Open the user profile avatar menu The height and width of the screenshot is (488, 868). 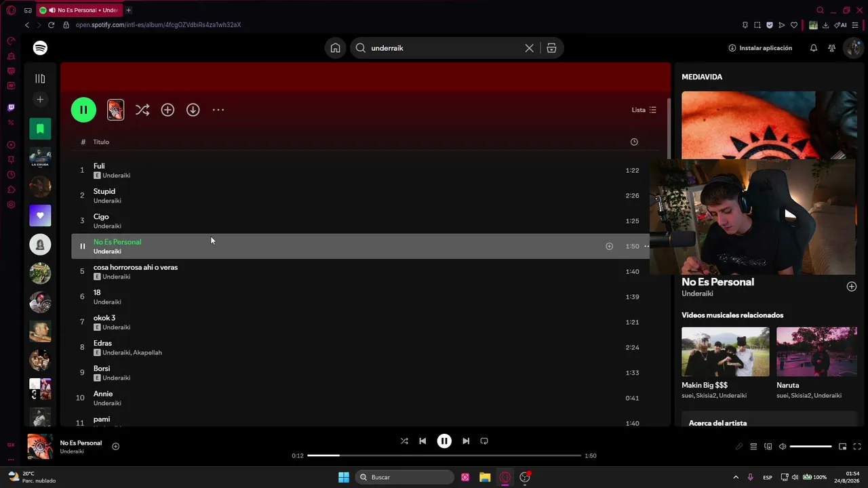pos(852,48)
